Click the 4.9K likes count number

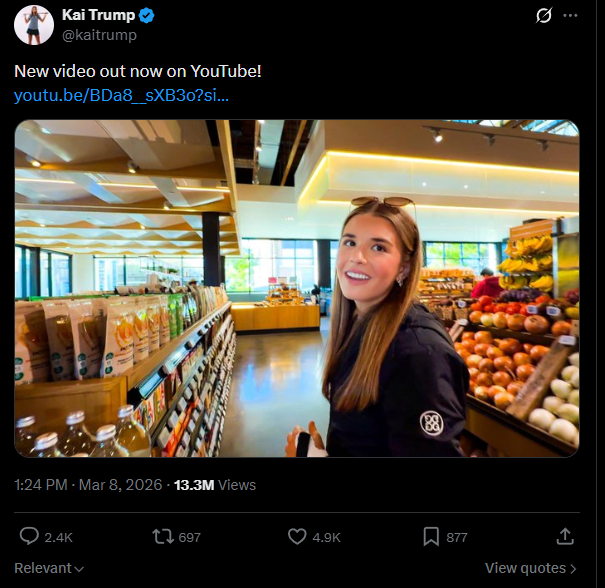327,537
